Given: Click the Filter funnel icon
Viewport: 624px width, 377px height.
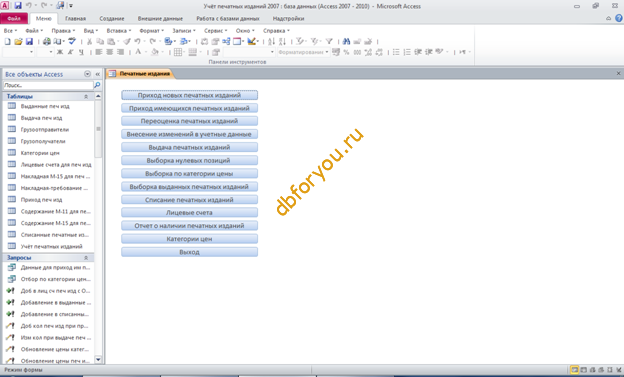Looking at the screenshot, I should 329,41.
